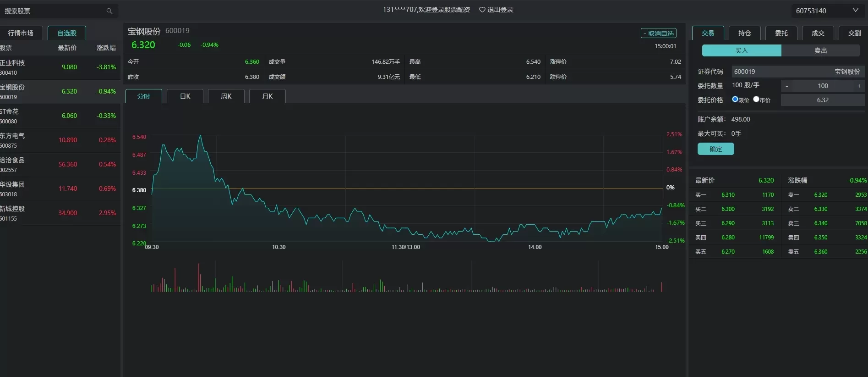
Task: Select the 市价 radio button
Action: pyautogui.click(x=756, y=99)
